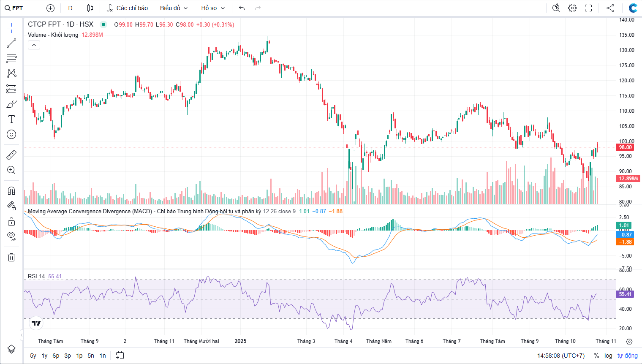Activate the ruler measure tool
This screenshot has height=364, width=642.
(x=11, y=155)
